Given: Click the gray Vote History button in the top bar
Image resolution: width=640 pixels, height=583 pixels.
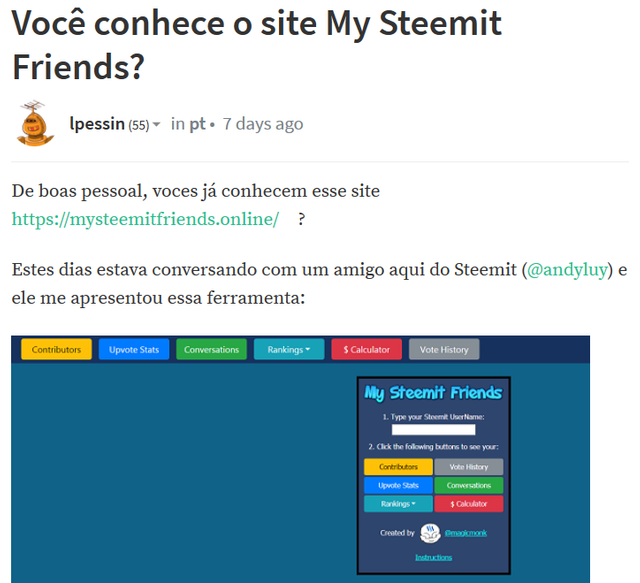Looking at the screenshot, I should 444,349.
